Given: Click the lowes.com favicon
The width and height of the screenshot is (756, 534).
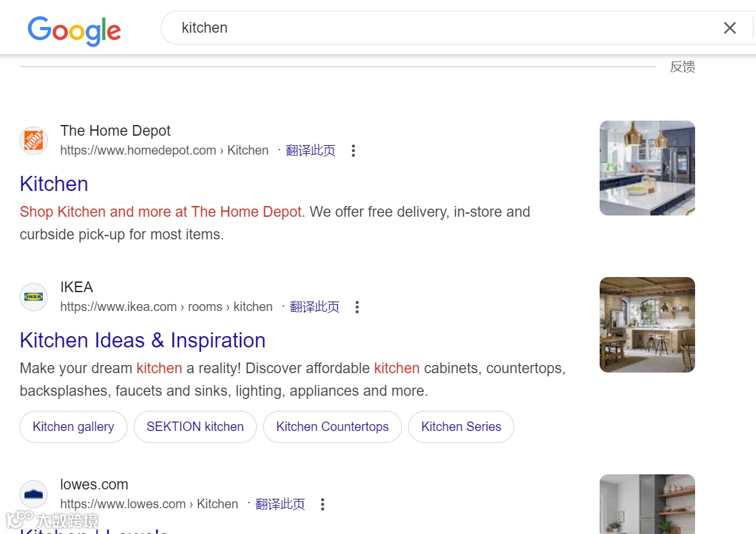Looking at the screenshot, I should pyautogui.click(x=33, y=494).
